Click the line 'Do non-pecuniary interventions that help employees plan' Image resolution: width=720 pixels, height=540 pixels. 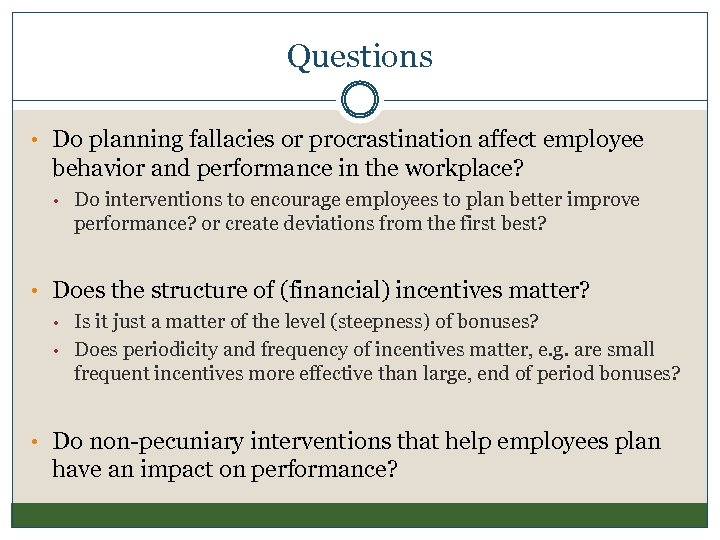click(356, 441)
